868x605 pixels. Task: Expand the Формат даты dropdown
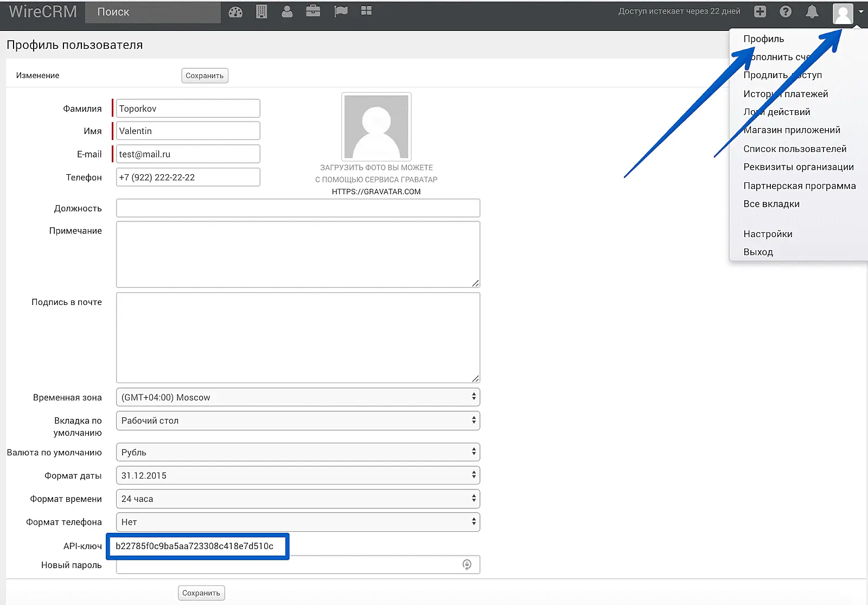(x=298, y=475)
